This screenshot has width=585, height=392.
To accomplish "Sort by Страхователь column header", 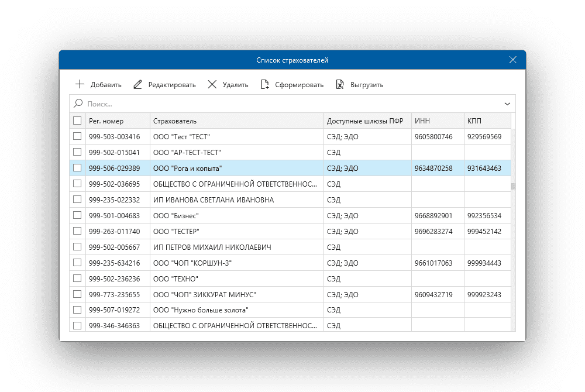I will pyautogui.click(x=236, y=121).
